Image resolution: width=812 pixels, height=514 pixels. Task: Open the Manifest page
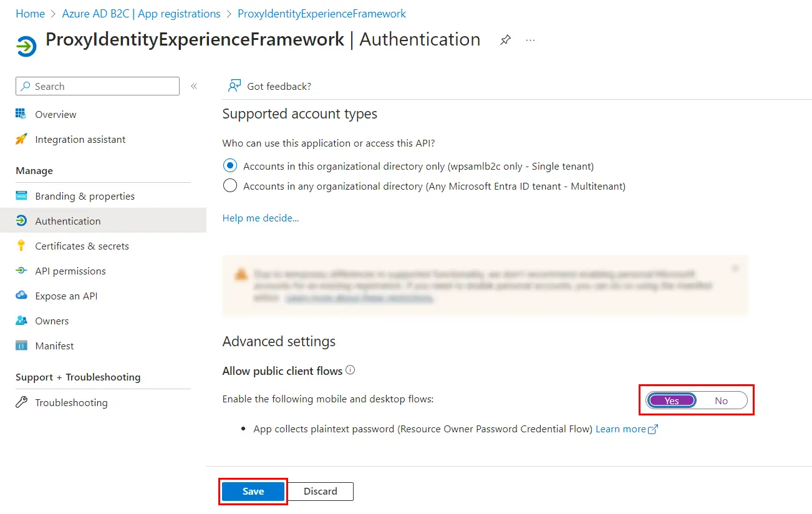click(54, 346)
